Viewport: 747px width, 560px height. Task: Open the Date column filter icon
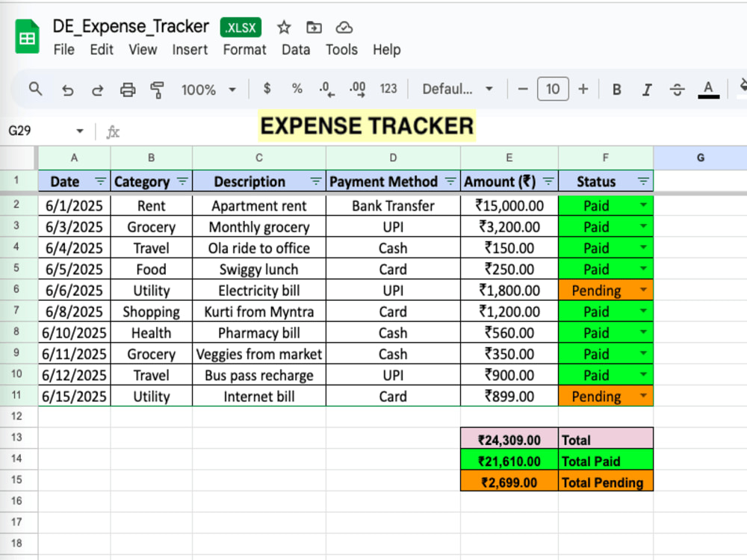[x=100, y=181]
